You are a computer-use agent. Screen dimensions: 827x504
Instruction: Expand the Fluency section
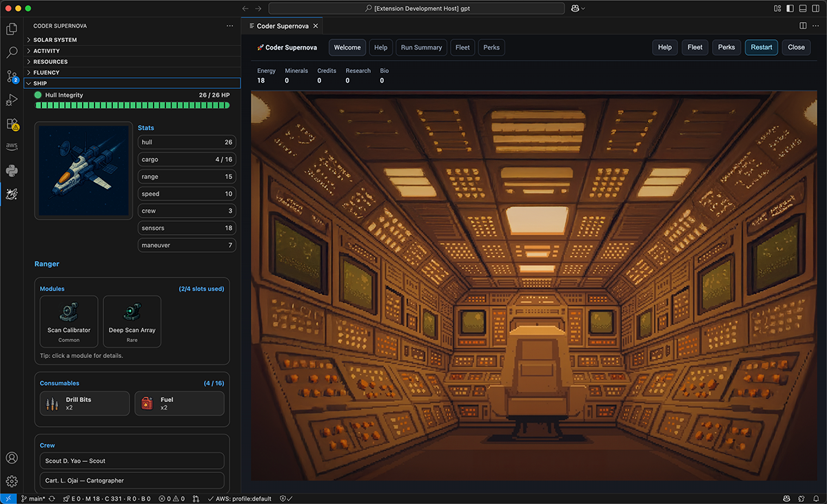[x=132, y=72]
